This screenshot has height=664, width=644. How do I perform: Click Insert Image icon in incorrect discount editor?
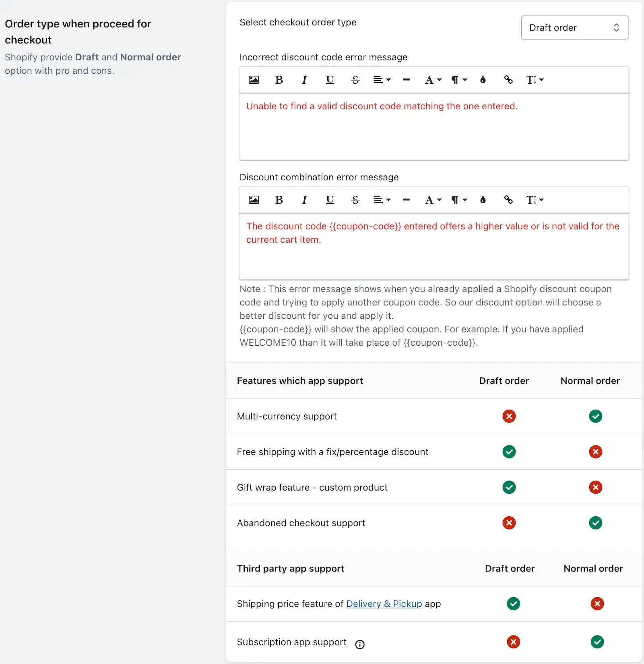coord(254,80)
